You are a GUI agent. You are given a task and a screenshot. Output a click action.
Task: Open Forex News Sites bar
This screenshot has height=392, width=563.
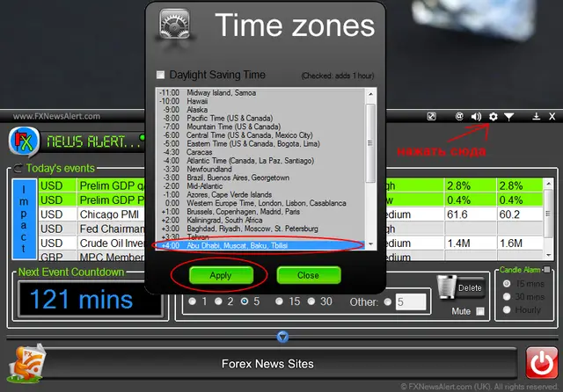tap(267, 364)
